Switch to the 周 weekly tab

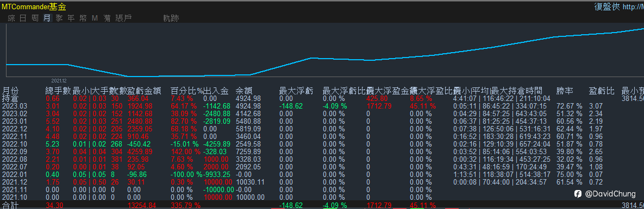[35, 18]
